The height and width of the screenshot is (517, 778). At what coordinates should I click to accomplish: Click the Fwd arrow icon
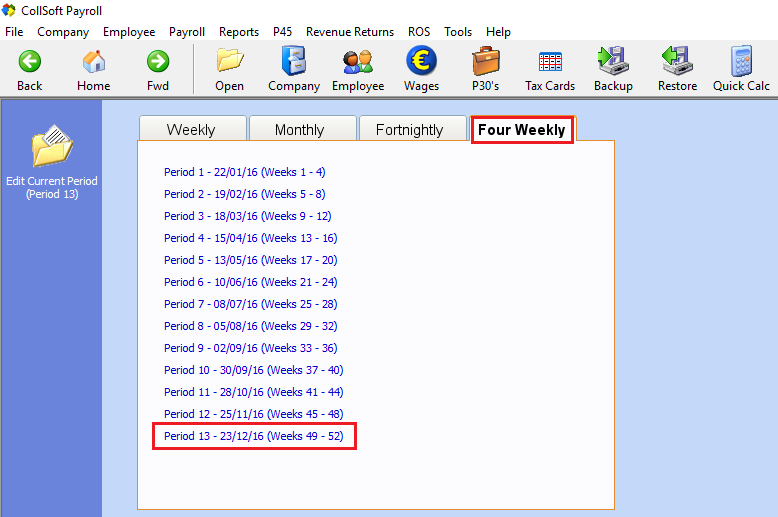(157, 62)
